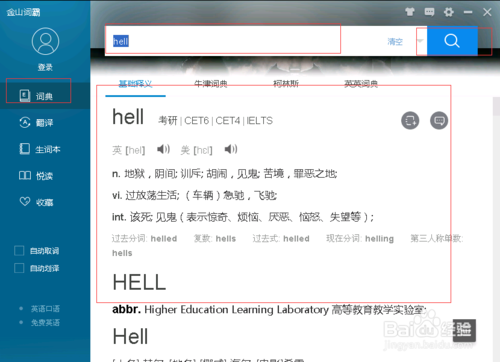
Task: Click the user avatar login icon
Action: 45,41
